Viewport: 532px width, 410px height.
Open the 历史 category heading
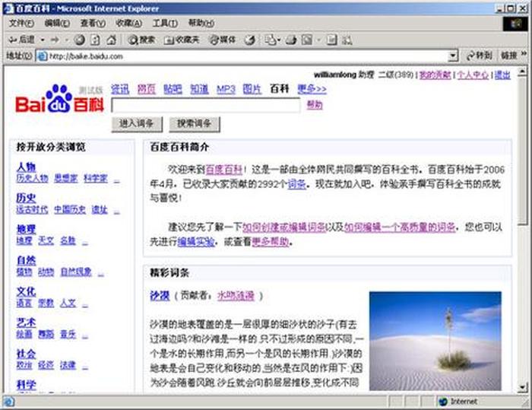pyautogui.click(x=26, y=198)
